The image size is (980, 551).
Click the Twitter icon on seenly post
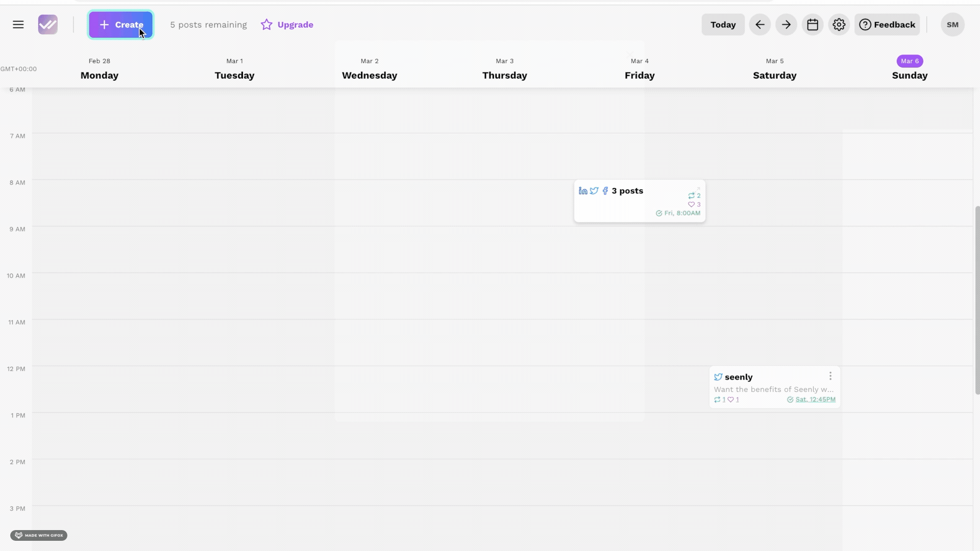coord(718,377)
